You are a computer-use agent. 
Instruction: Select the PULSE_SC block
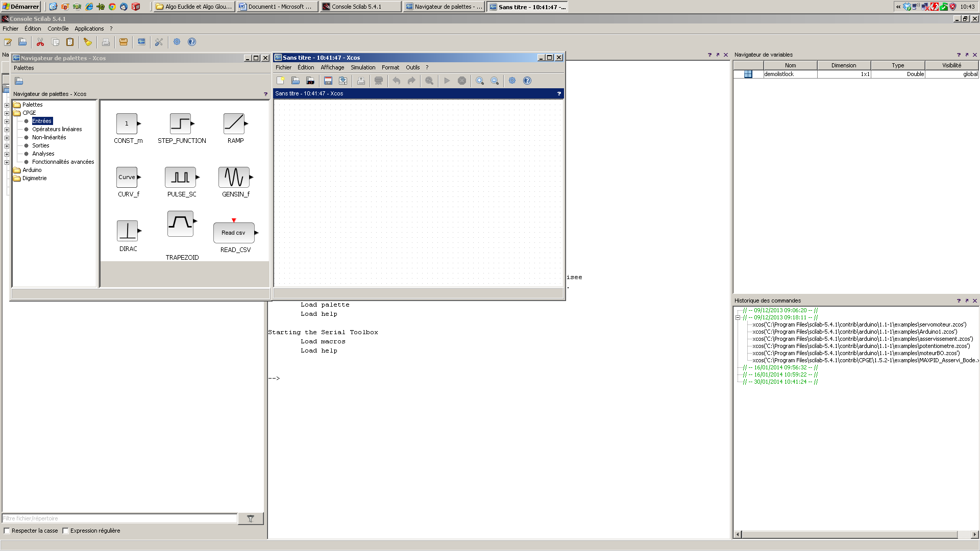pos(180,177)
